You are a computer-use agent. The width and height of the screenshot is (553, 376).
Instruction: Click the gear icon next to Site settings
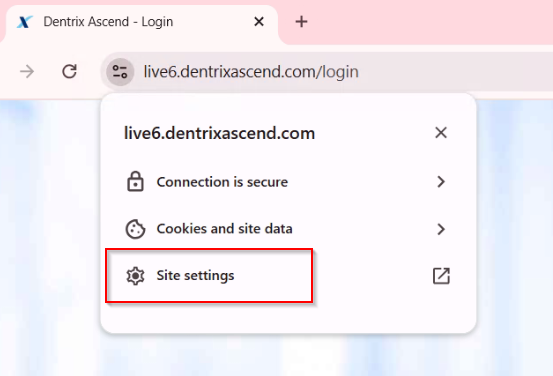point(135,275)
